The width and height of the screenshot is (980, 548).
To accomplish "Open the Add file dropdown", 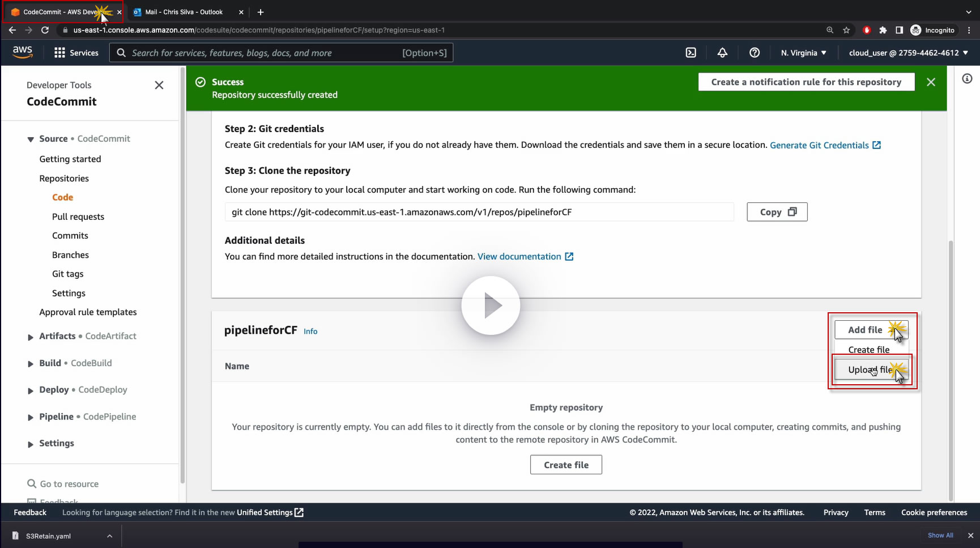I will coord(871,330).
